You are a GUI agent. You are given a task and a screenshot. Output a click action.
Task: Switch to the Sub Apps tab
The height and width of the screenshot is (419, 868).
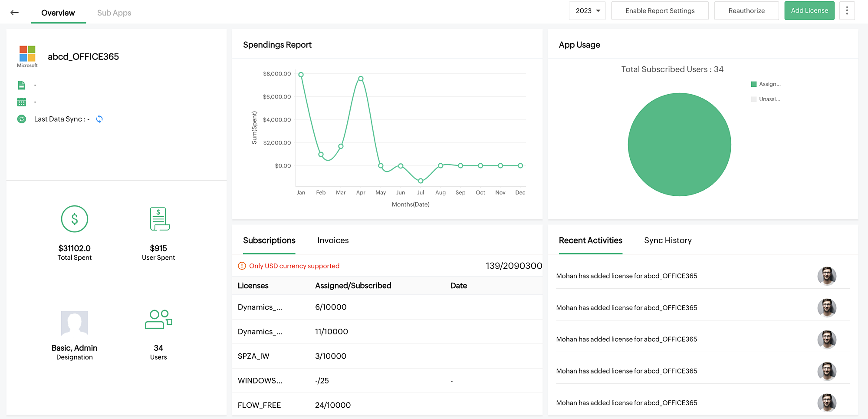tap(114, 13)
